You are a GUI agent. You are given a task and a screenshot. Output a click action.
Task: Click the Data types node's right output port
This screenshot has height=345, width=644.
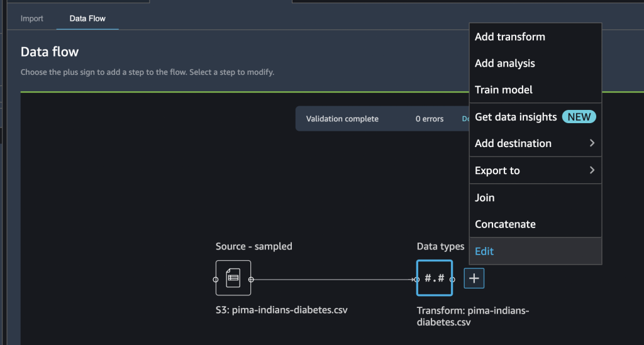(452, 278)
